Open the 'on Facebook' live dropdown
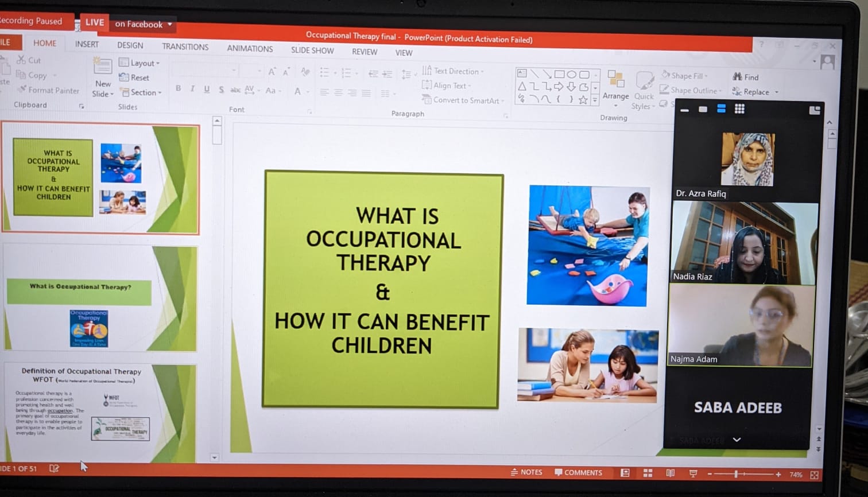This screenshot has height=497, width=868. (x=144, y=24)
